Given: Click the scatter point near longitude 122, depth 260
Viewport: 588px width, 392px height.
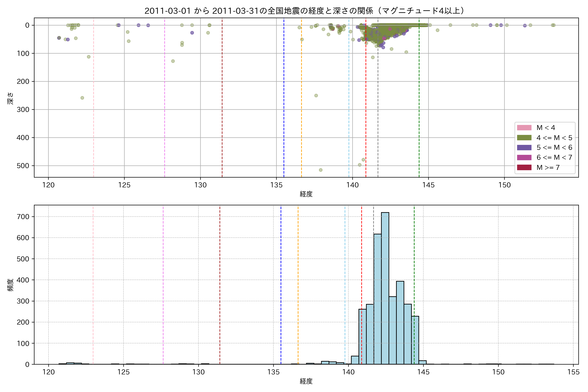Looking at the screenshot, I should click(82, 98).
